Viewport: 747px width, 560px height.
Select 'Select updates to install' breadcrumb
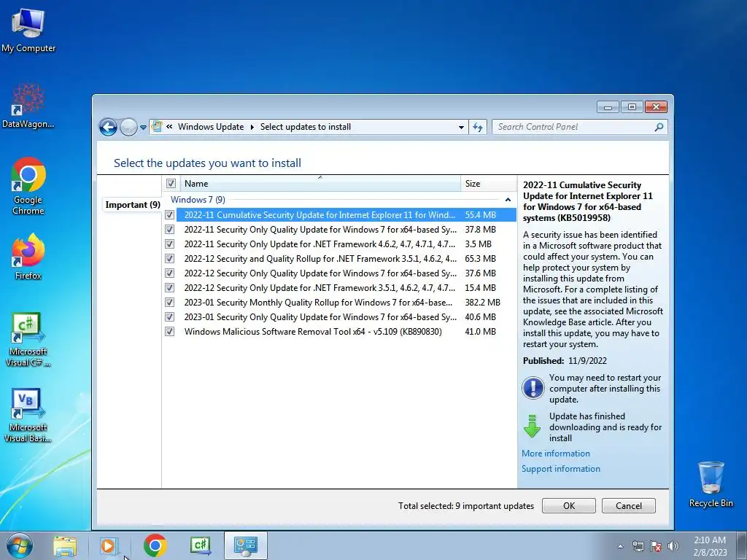point(306,127)
